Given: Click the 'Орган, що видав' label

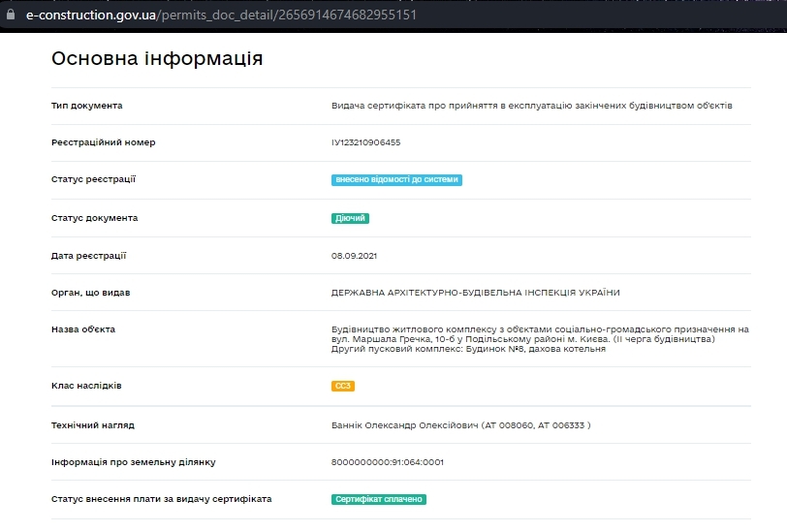Looking at the screenshot, I should pos(90,293).
